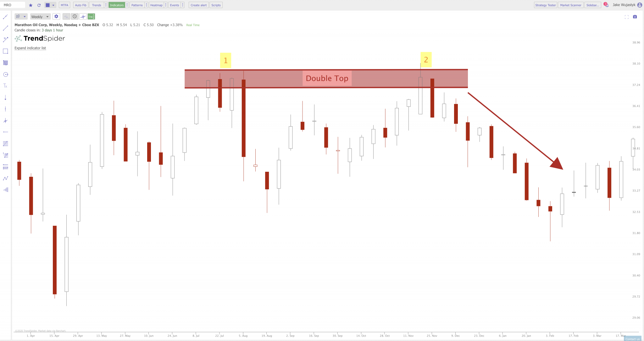Click the Auto Fib tool
The image size is (644, 341).
click(80, 5)
